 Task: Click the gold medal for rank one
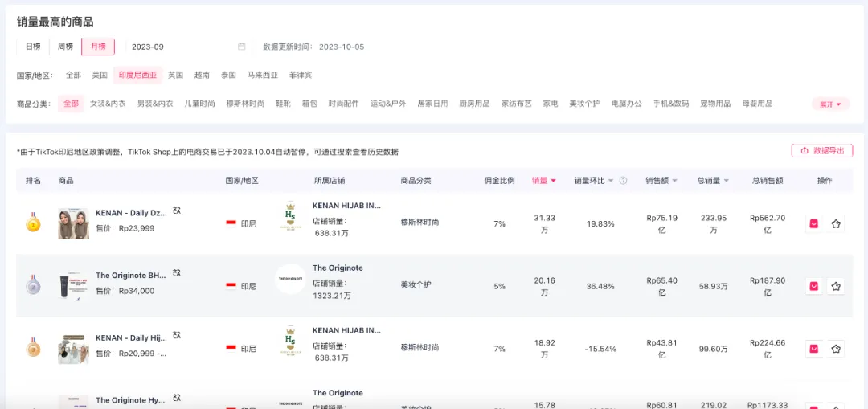pyautogui.click(x=33, y=223)
